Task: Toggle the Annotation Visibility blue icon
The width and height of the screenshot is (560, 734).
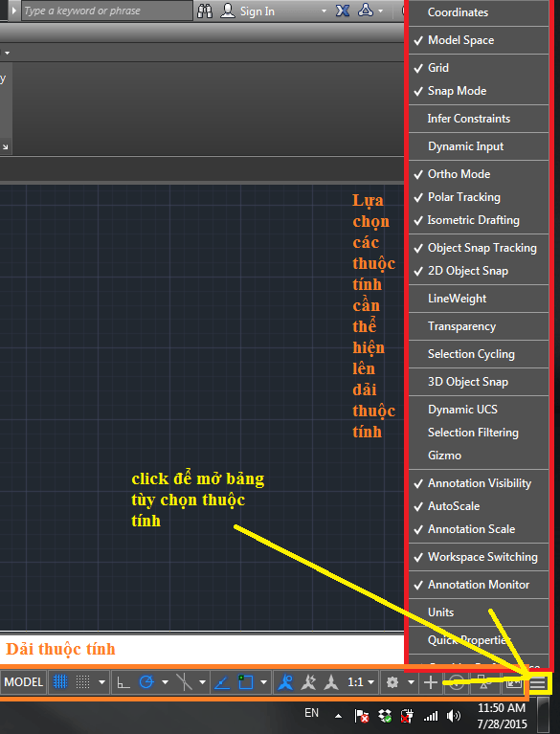Action: tap(285, 682)
